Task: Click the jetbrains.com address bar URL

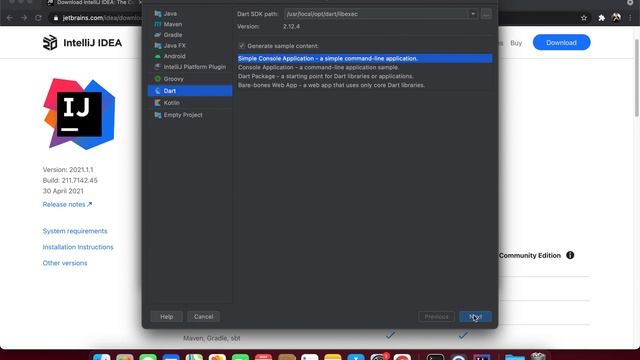Action: coord(102,18)
